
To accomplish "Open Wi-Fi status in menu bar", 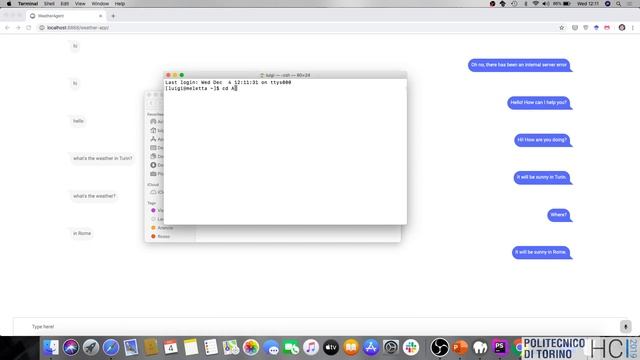I will [535, 4].
